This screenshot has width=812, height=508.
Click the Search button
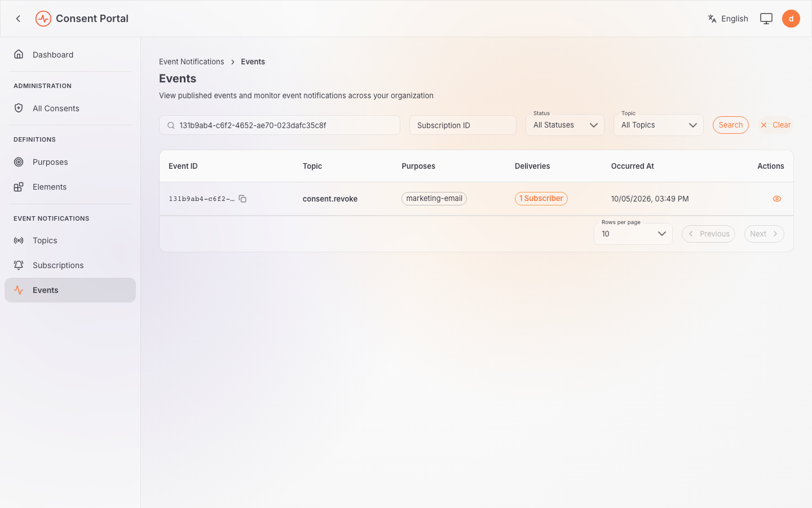(731, 125)
